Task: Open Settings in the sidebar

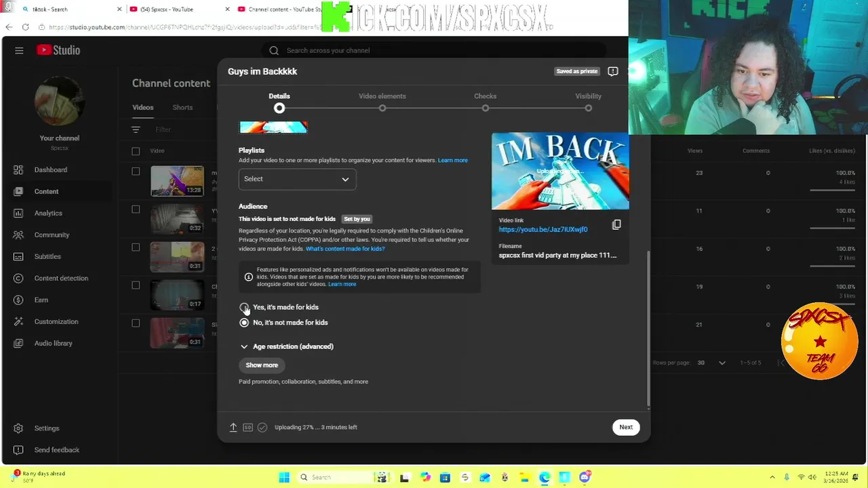Action: pyautogui.click(x=46, y=428)
